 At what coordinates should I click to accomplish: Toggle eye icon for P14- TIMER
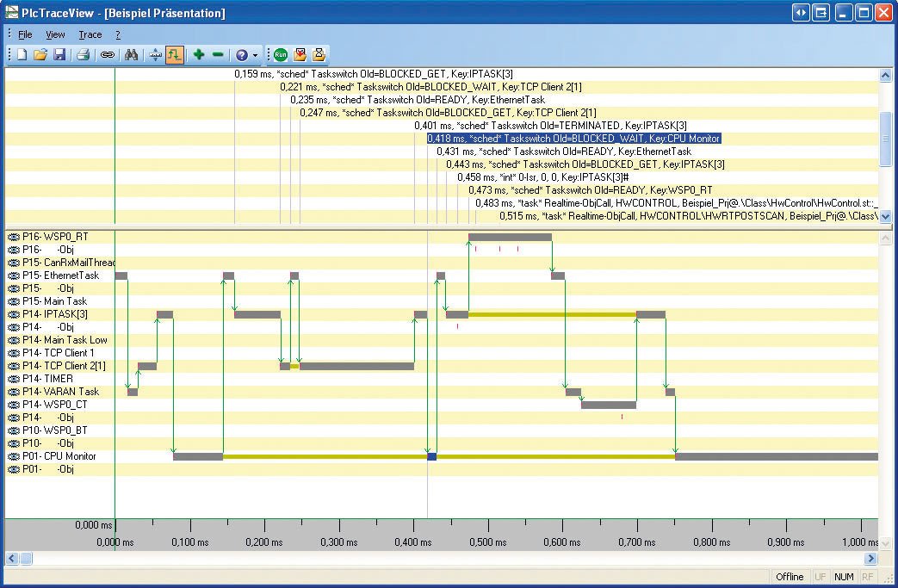click(14, 379)
